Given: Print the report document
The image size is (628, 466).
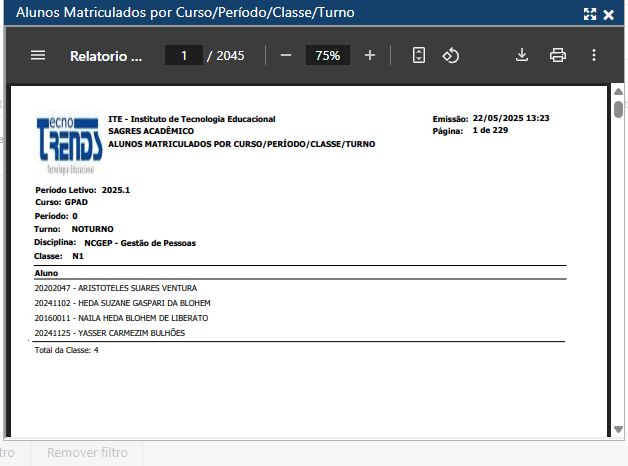Looking at the screenshot, I should [558, 56].
